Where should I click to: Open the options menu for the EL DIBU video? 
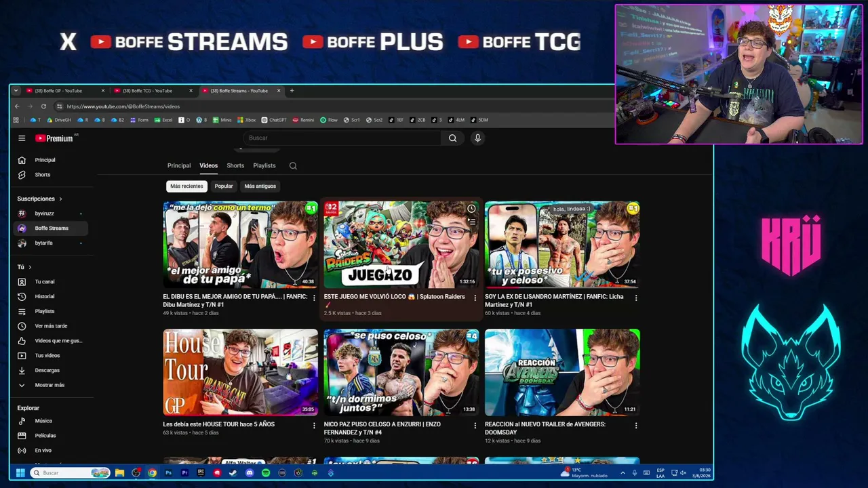(313, 298)
